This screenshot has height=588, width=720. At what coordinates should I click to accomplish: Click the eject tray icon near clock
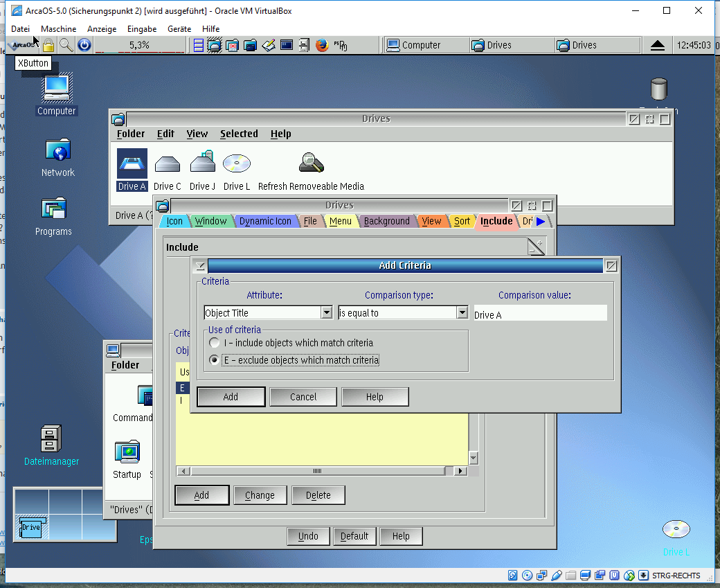[x=658, y=45]
